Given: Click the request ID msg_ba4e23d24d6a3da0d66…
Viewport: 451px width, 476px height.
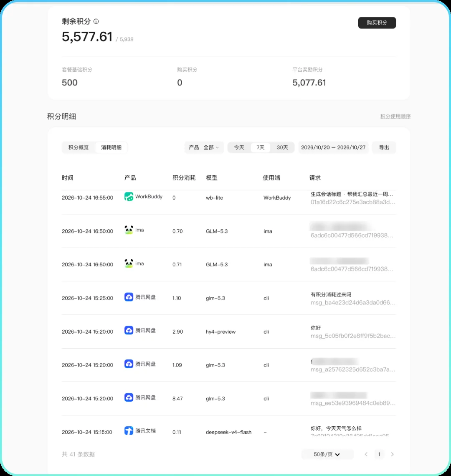Looking at the screenshot, I should [353, 303].
